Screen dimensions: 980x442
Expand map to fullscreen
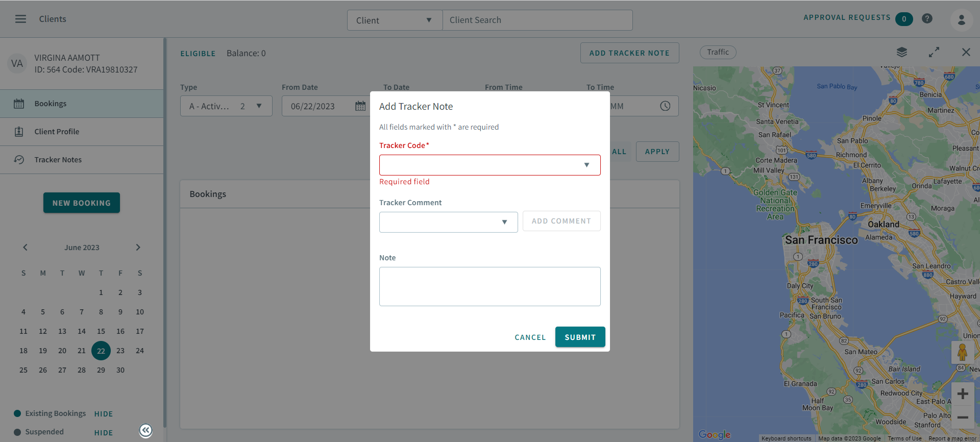coord(934,52)
